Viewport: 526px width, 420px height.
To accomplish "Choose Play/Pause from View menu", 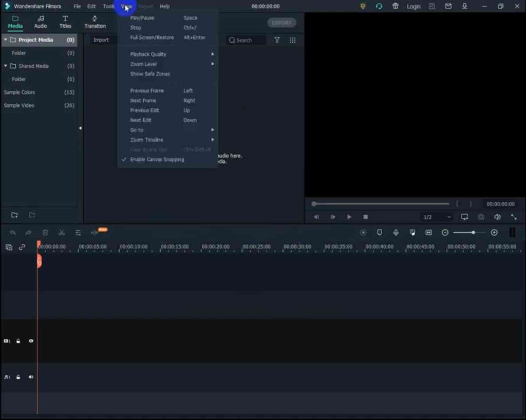I will [168, 18].
